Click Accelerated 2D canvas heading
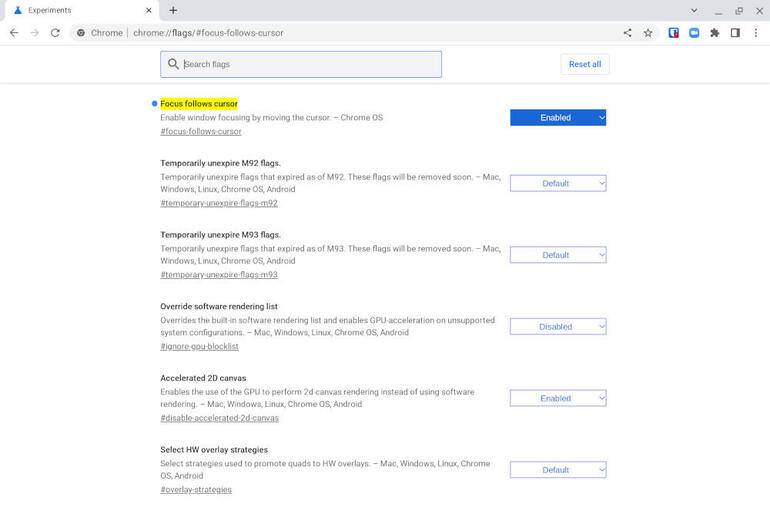 point(203,378)
